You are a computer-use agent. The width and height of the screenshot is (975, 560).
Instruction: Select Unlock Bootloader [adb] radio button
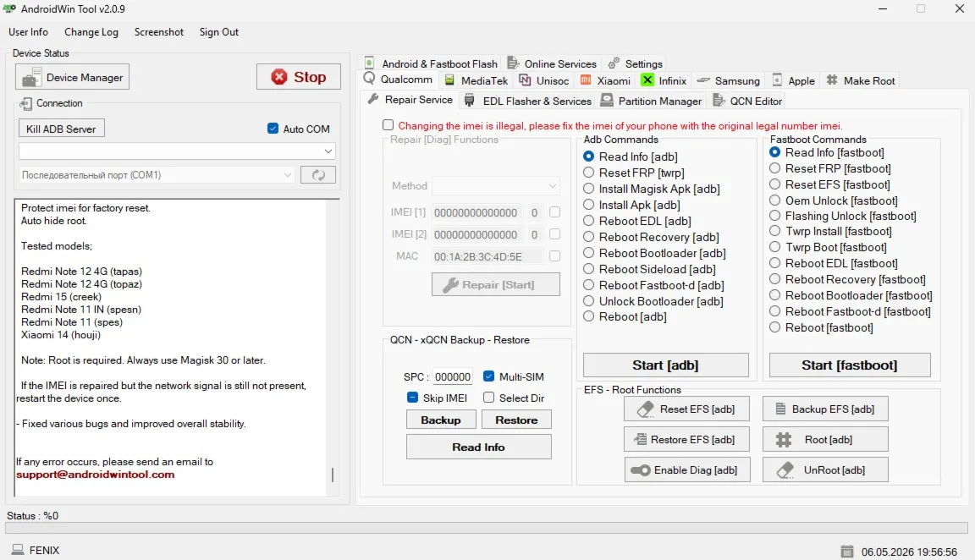point(588,301)
